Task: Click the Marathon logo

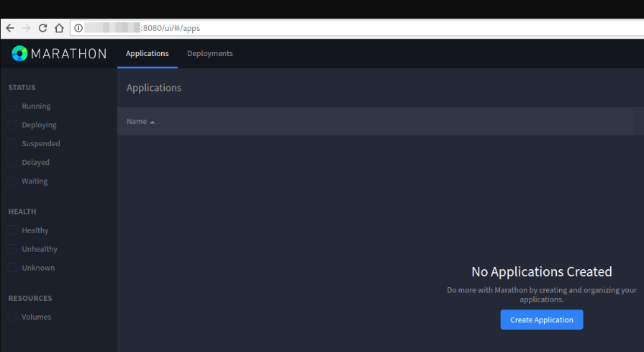Action: tap(59, 53)
